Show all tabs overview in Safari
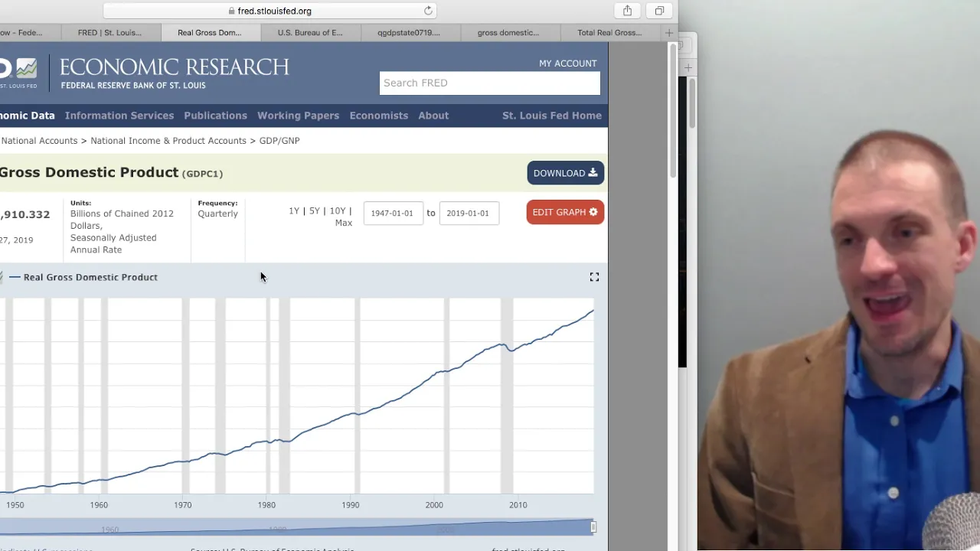 coord(659,11)
